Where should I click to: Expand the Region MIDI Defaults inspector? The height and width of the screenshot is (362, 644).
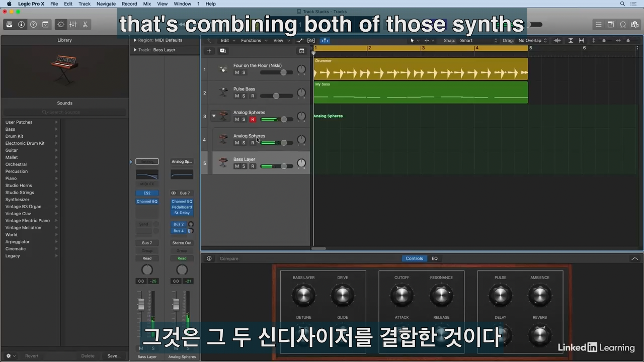click(x=135, y=40)
